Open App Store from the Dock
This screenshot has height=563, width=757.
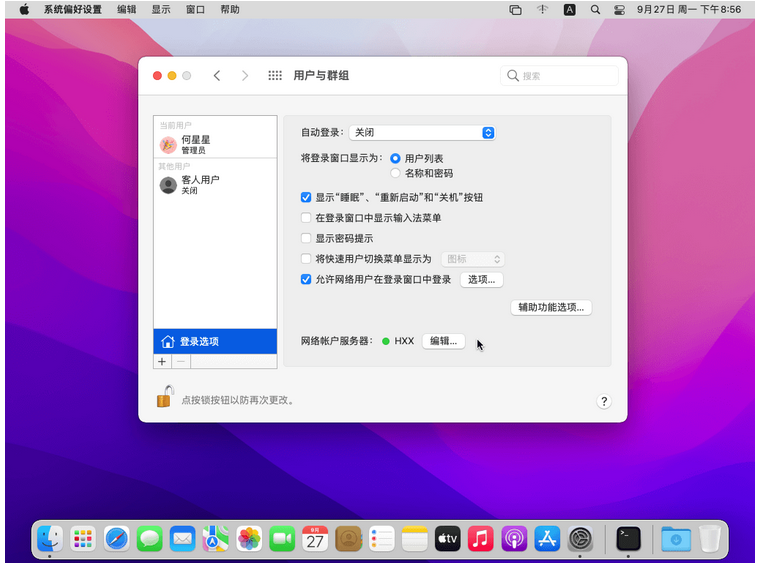(547, 538)
